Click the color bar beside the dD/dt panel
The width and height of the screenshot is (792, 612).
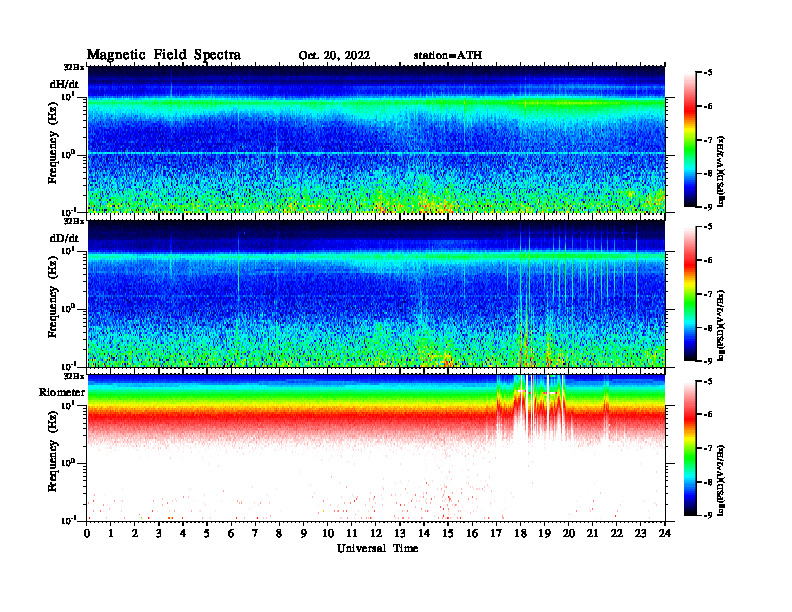[690, 293]
